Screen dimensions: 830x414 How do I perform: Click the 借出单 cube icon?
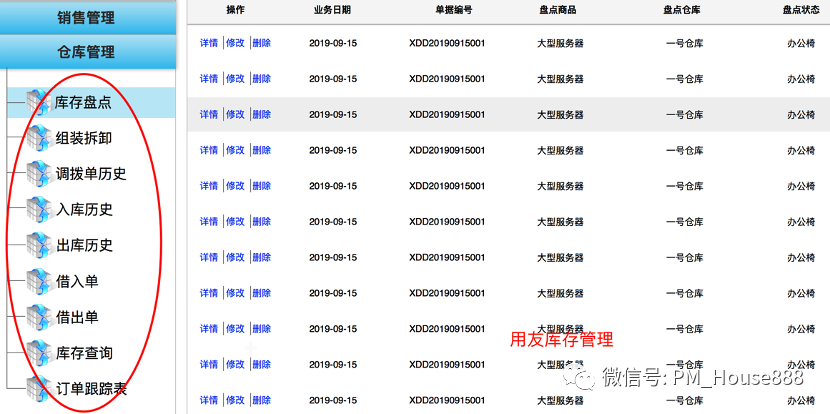click(x=38, y=318)
